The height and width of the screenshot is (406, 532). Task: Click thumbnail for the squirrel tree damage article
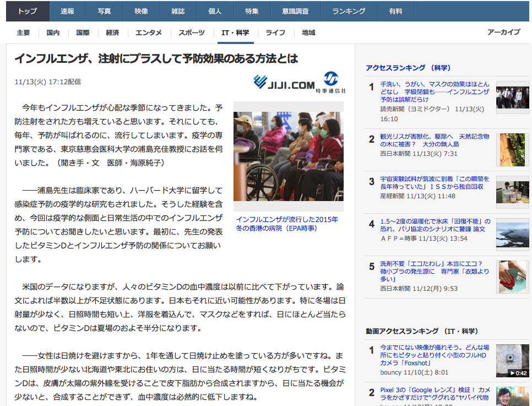pyautogui.click(x=512, y=150)
